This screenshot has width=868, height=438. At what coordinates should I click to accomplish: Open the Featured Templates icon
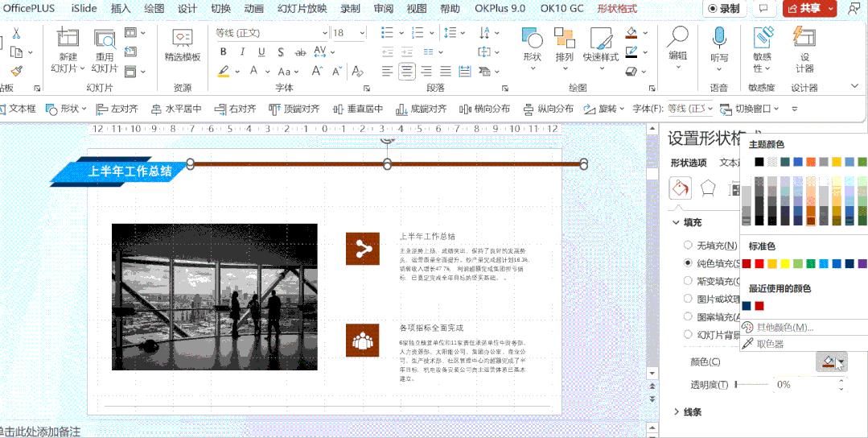(x=182, y=38)
